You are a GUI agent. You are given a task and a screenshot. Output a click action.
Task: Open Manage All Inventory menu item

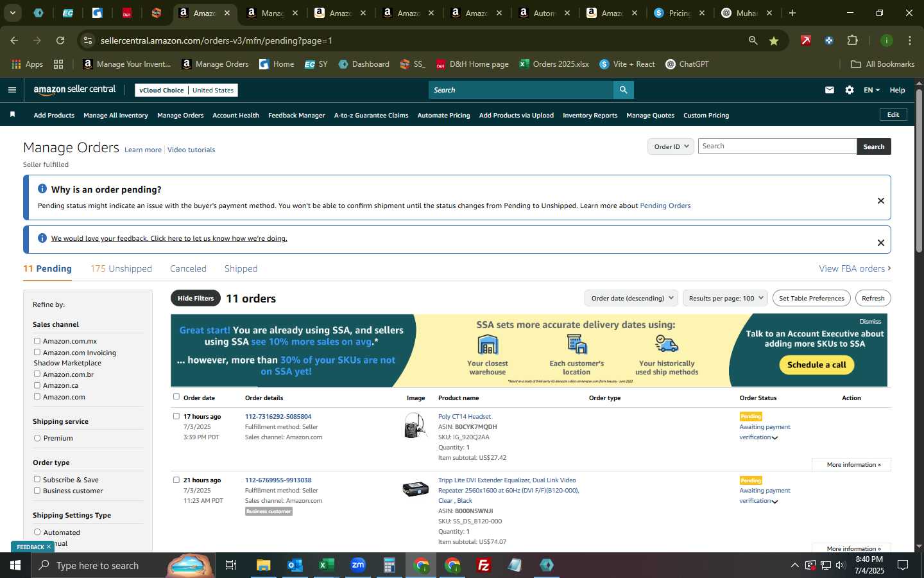click(x=116, y=115)
